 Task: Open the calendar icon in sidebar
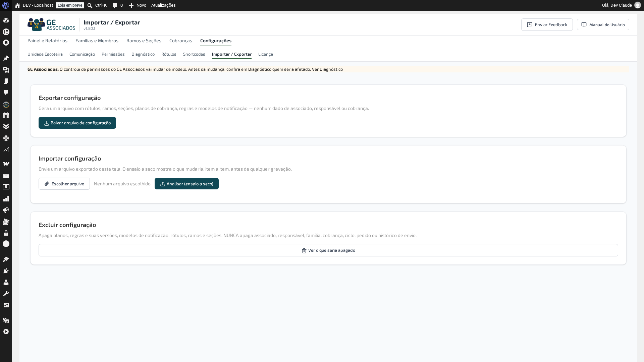point(6,115)
